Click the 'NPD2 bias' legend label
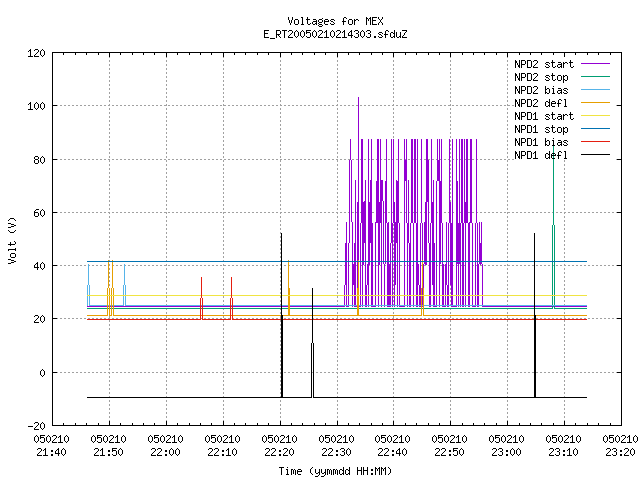640x480 pixels. point(541,90)
